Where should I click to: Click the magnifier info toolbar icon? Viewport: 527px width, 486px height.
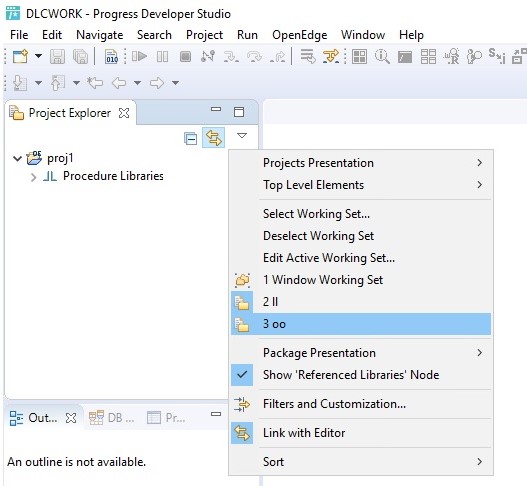pos(382,56)
